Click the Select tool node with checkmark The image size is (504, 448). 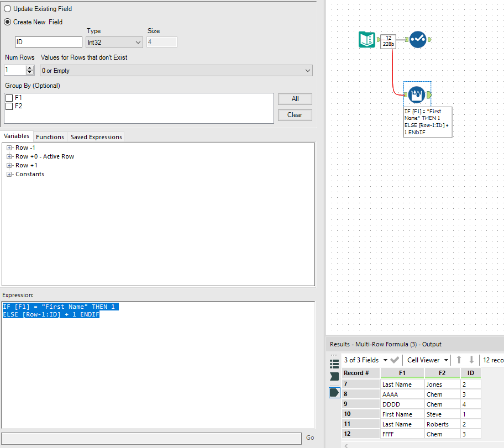(x=417, y=40)
